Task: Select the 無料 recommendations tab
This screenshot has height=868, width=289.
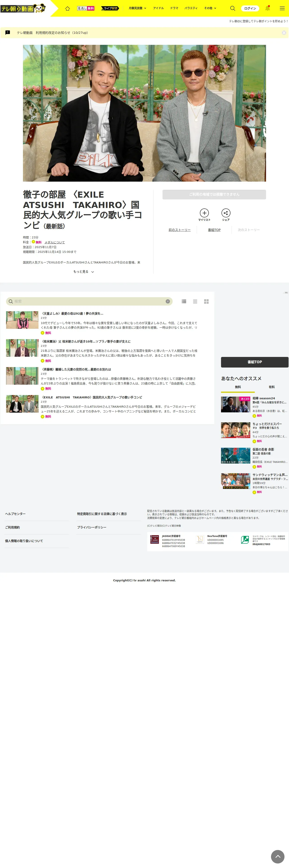Action: pyautogui.click(x=238, y=387)
